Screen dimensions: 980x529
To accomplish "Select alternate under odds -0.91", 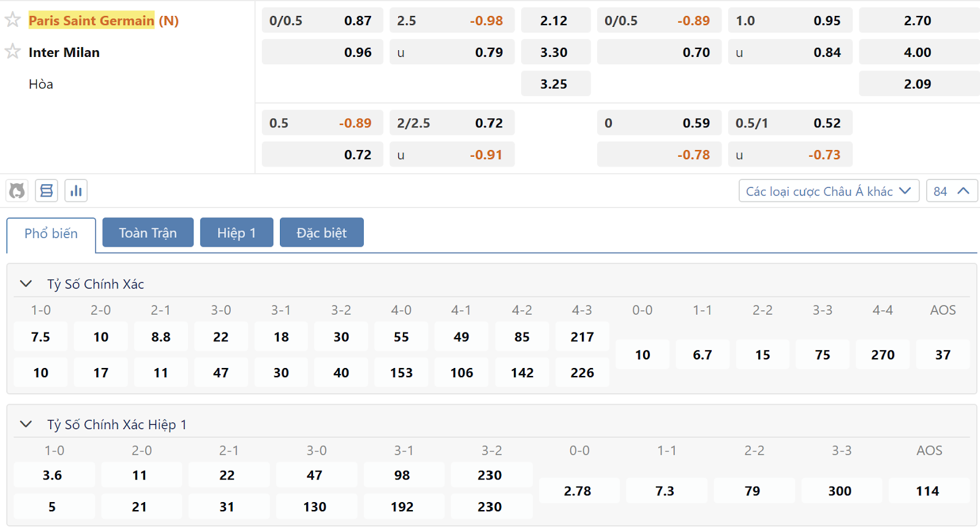I will [452, 155].
